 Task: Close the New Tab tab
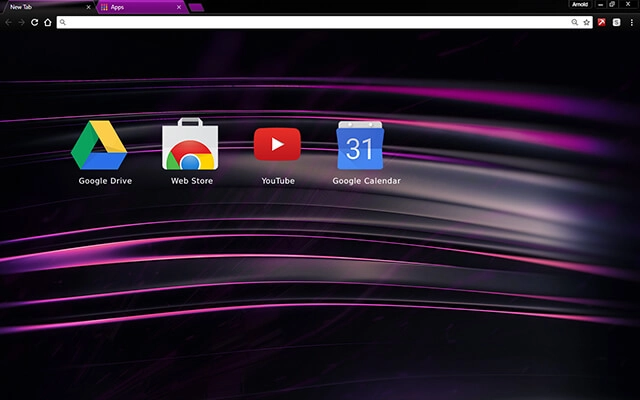[88, 7]
